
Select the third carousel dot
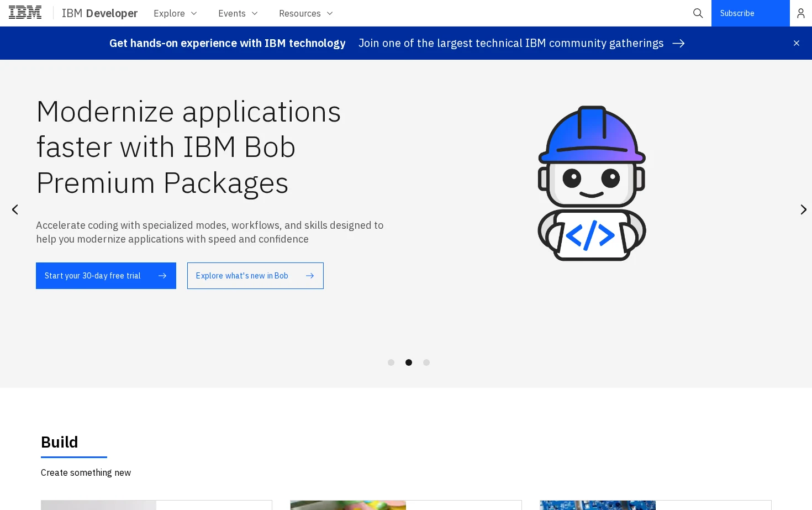[x=426, y=362]
